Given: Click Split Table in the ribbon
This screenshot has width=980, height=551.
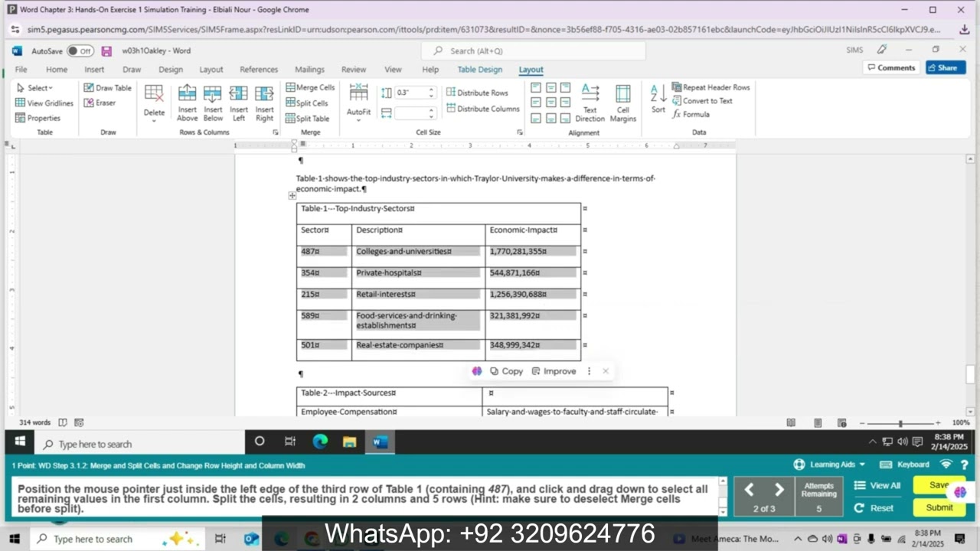Looking at the screenshot, I should tap(308, 119).
